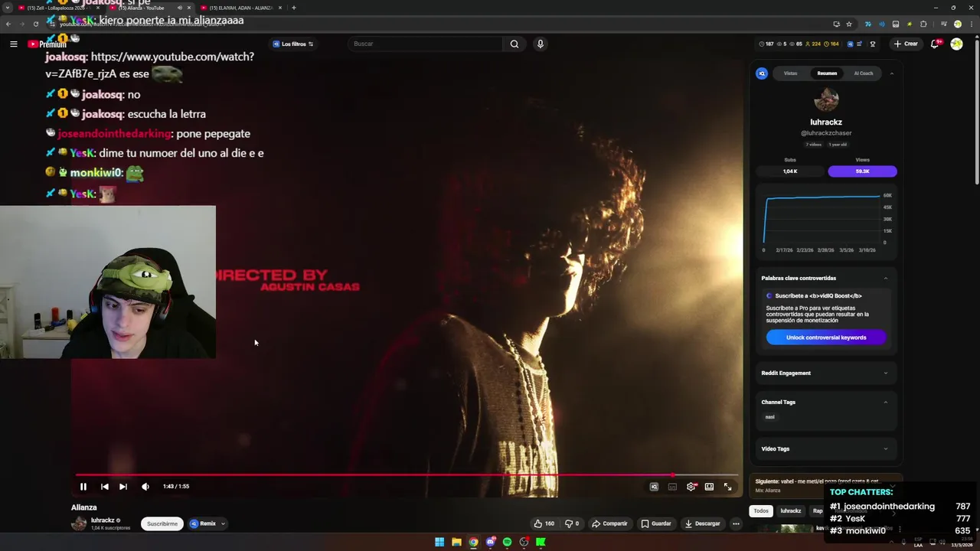The height and width of the screenshot is (551, 980).
Task: Save video using 'Guardar'
Action: tap(656, 523)
